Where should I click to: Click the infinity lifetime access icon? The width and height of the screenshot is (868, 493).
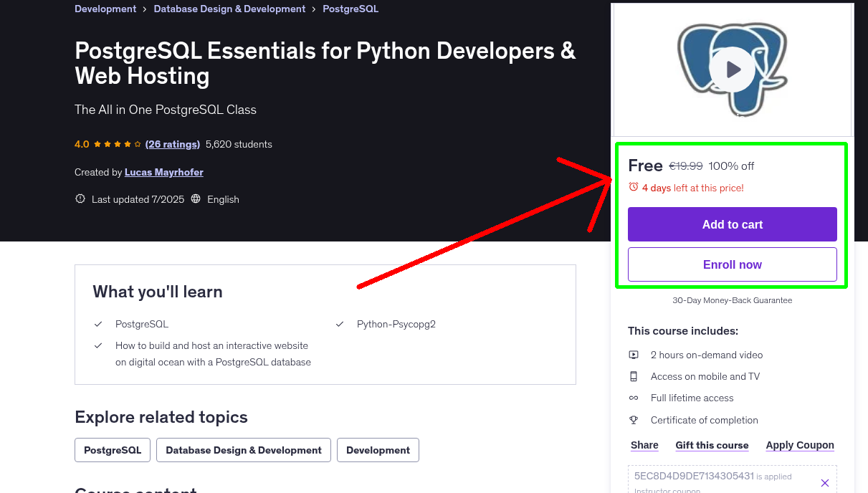pos(634,398)
